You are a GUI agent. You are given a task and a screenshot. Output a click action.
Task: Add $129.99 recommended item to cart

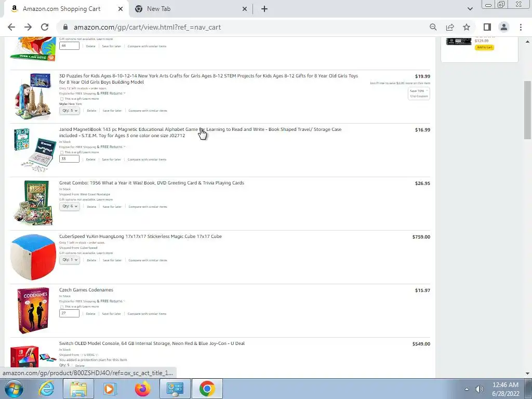484,47
